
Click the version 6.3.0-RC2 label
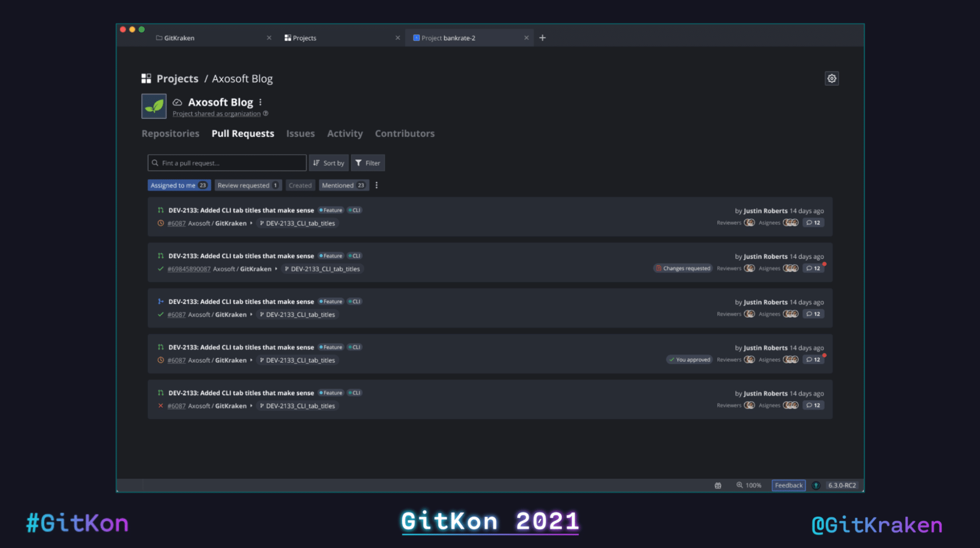(842, 485)
